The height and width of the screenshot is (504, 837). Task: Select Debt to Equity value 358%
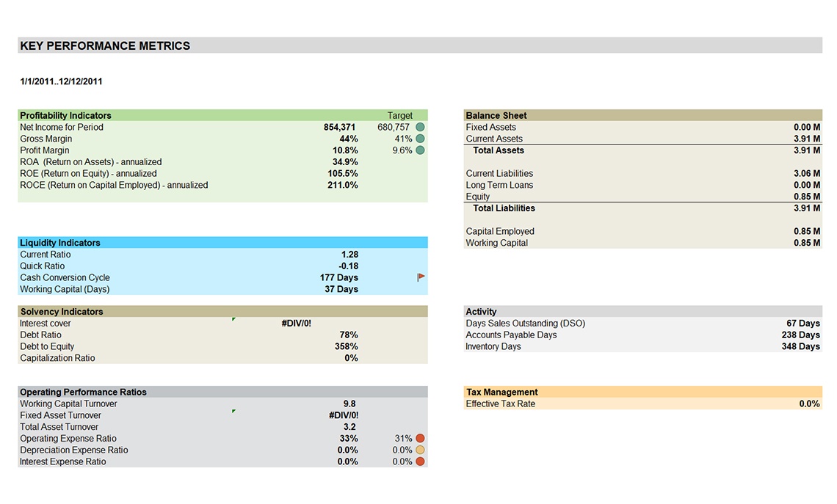pos(347,347)
